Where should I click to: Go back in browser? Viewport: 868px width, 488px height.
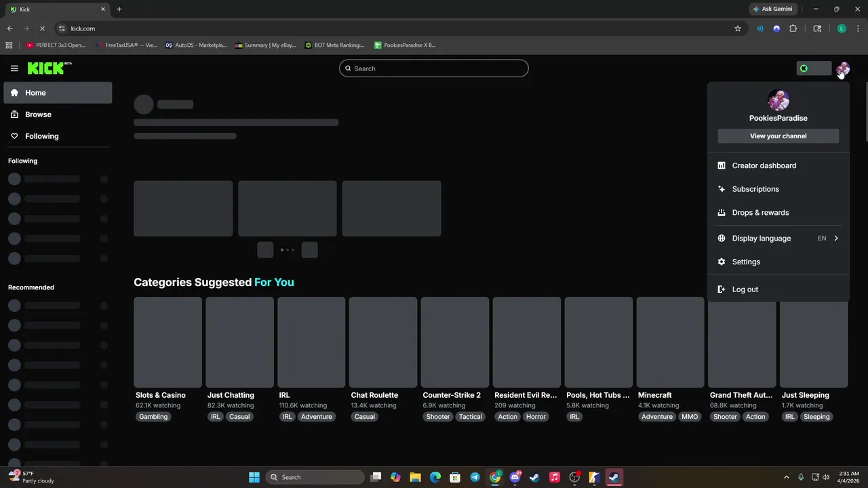[9, 28]
